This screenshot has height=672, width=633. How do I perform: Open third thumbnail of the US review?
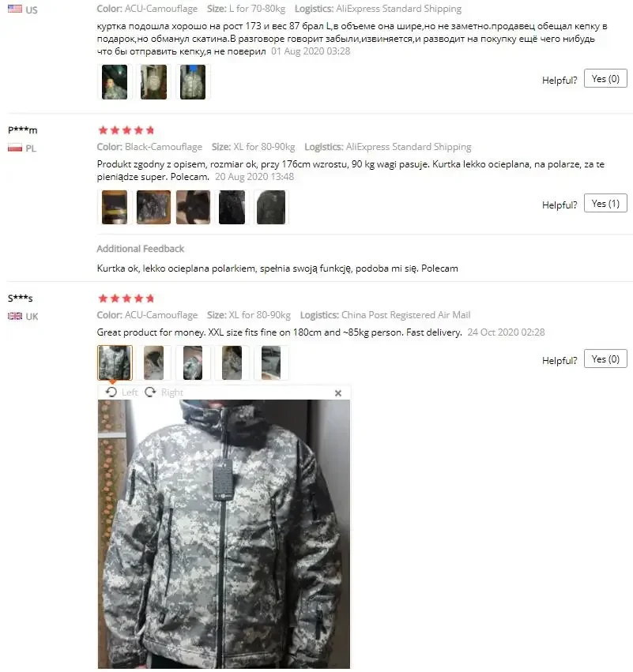193,82
